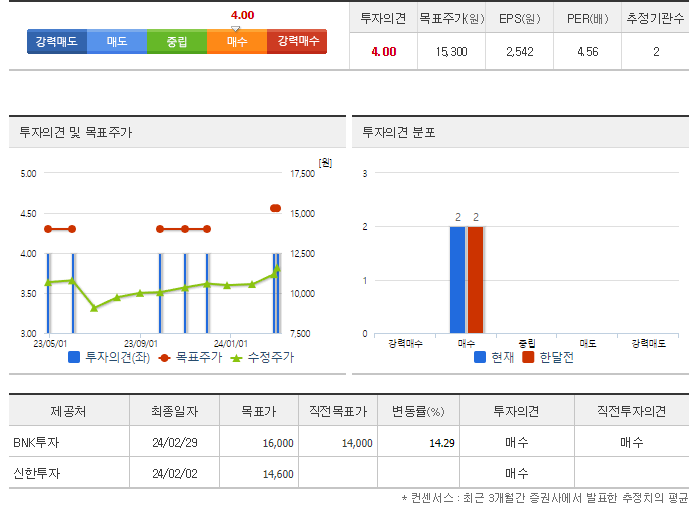Screen dimensions: 698x516
Task: Click the blue 매도 rating segment
Action: point(117,41)
